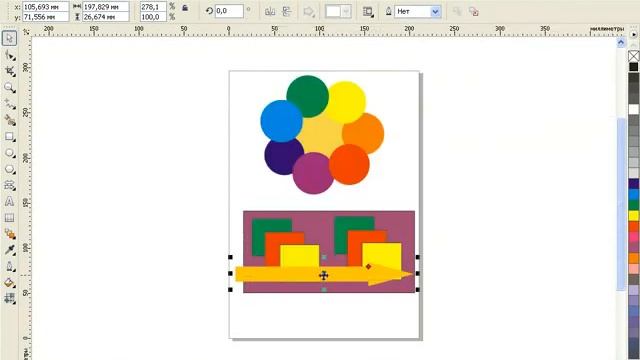Pick the yellow swatch in palette
Image resolution: width=640 pixels, height=360 pixels.
click(633, 216)
